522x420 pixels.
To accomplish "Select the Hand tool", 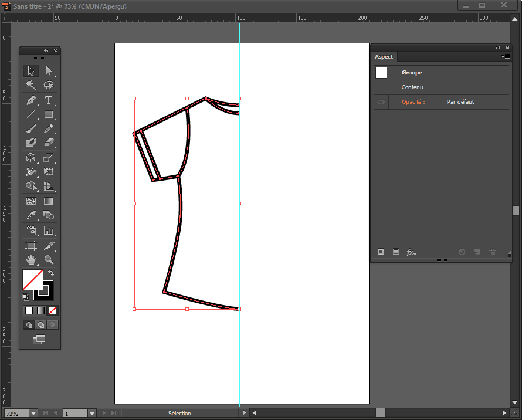I will coord(31,259).
